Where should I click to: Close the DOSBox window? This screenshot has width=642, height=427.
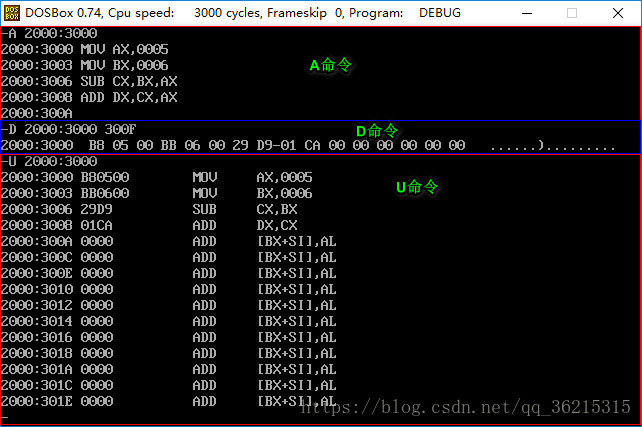click(618, 13)
